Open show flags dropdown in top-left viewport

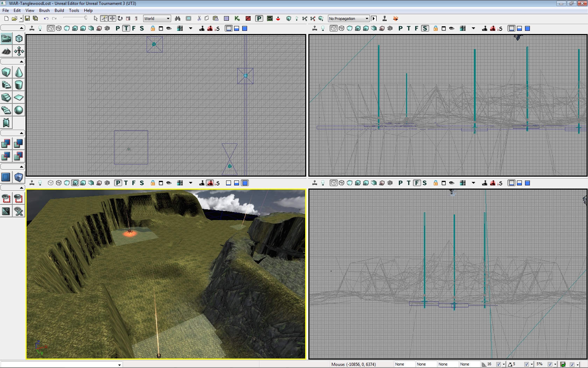coord(190,28)
